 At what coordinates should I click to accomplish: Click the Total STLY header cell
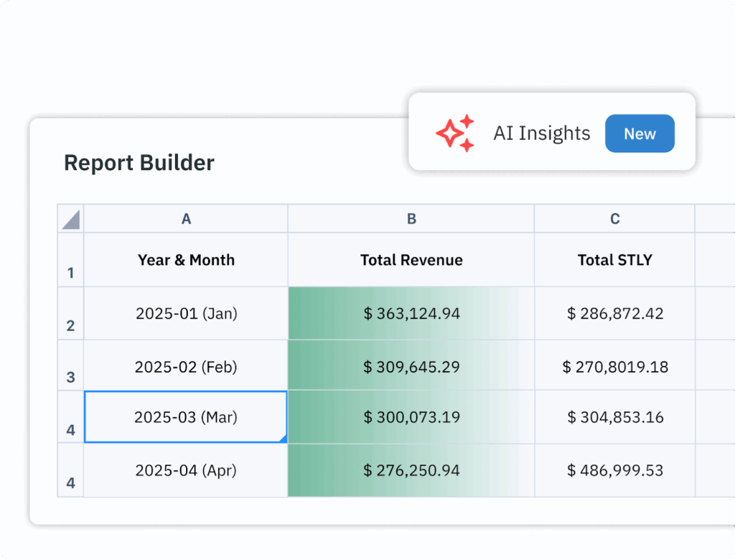coord(614,260)
